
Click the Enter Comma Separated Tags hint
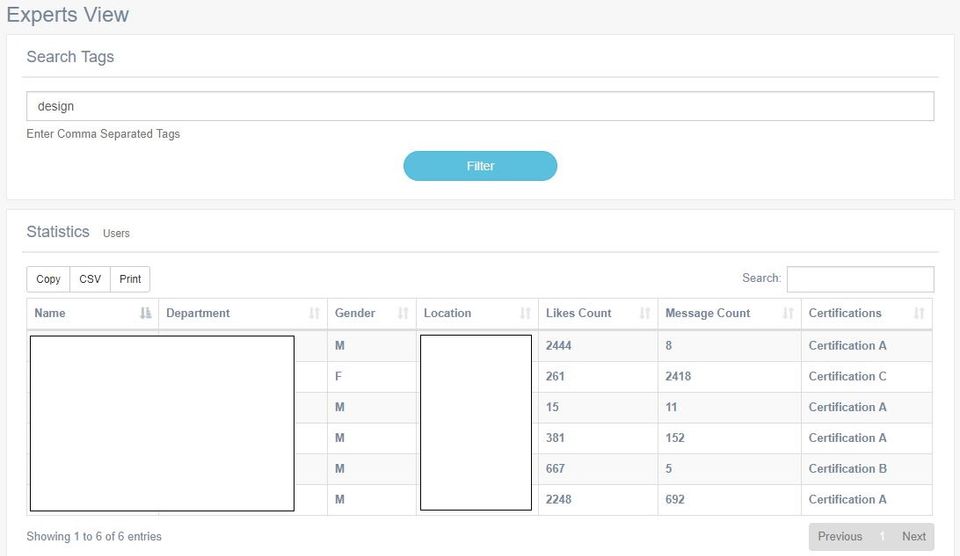click(x=103, y=133)
